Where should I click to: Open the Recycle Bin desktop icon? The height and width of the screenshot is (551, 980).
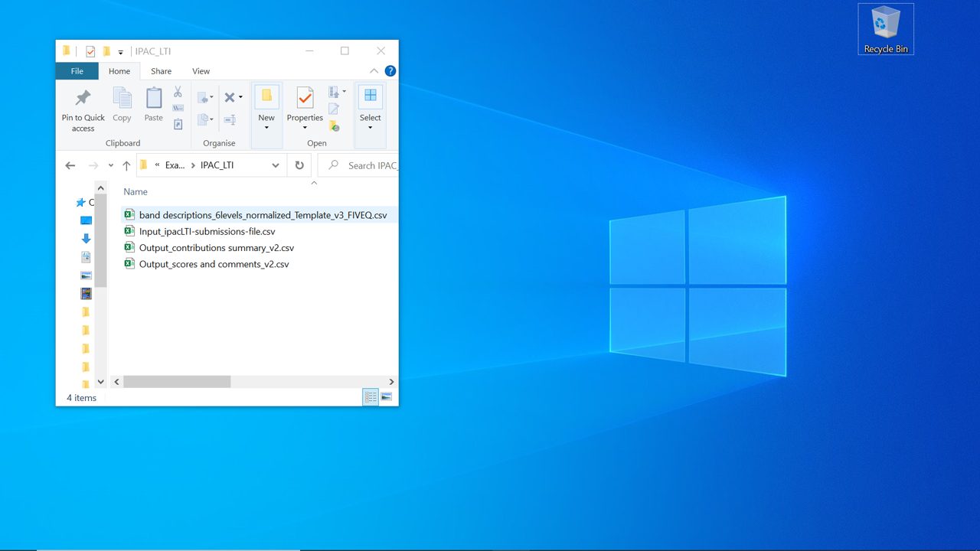click(886, 29)
